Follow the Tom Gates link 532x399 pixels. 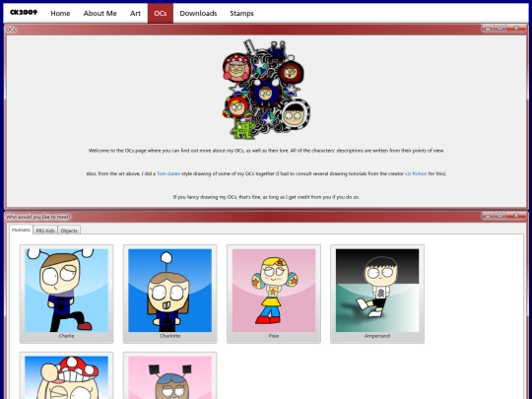[x=168, y=173]
